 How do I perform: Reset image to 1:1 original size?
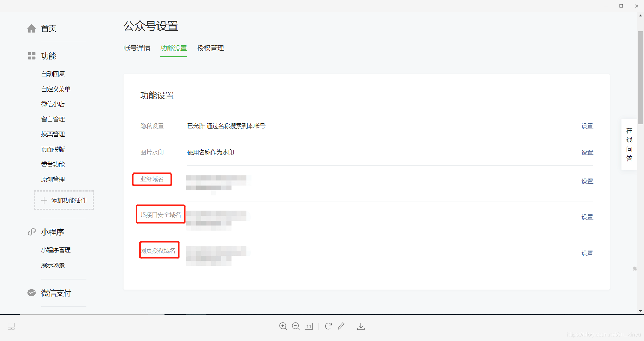(x=309, y=326)
